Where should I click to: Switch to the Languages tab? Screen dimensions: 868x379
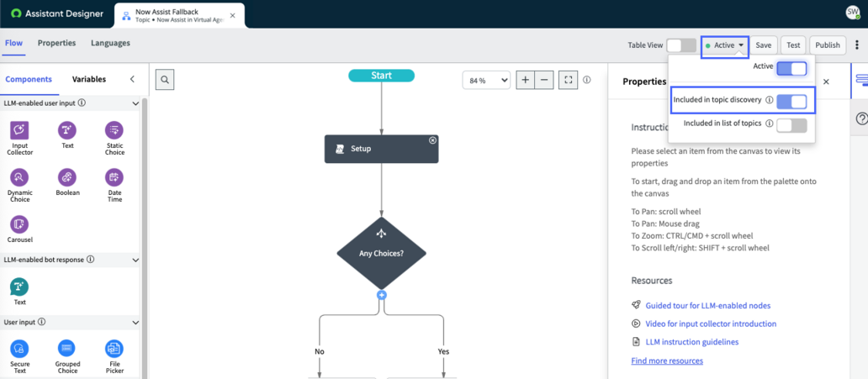111,43
